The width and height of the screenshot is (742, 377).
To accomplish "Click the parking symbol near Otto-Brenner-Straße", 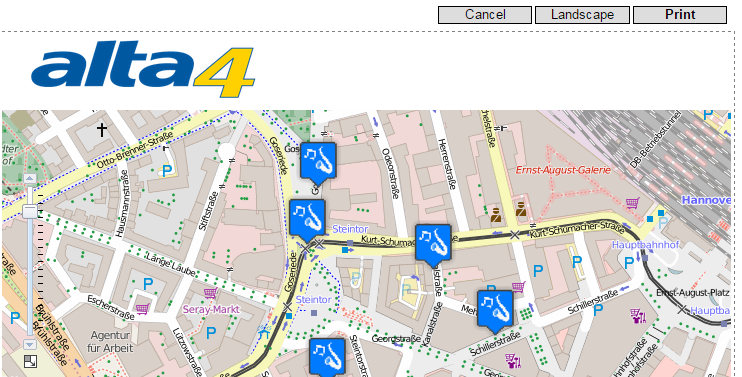I will (x=166, y=171).
